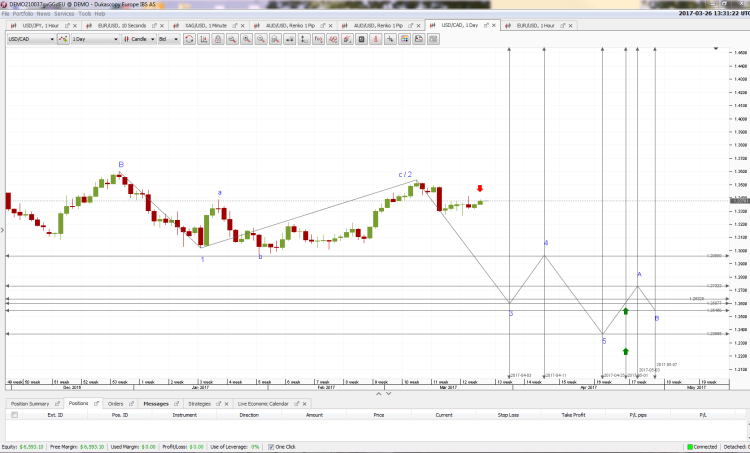Tick the select-all positions checkbox

tap(14, 415)
